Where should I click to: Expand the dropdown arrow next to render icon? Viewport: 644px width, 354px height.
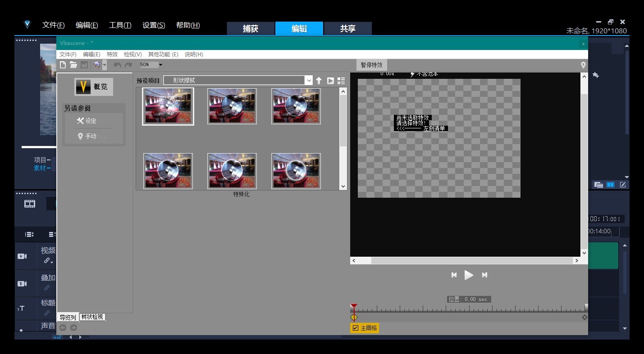[x=105, y=65]
